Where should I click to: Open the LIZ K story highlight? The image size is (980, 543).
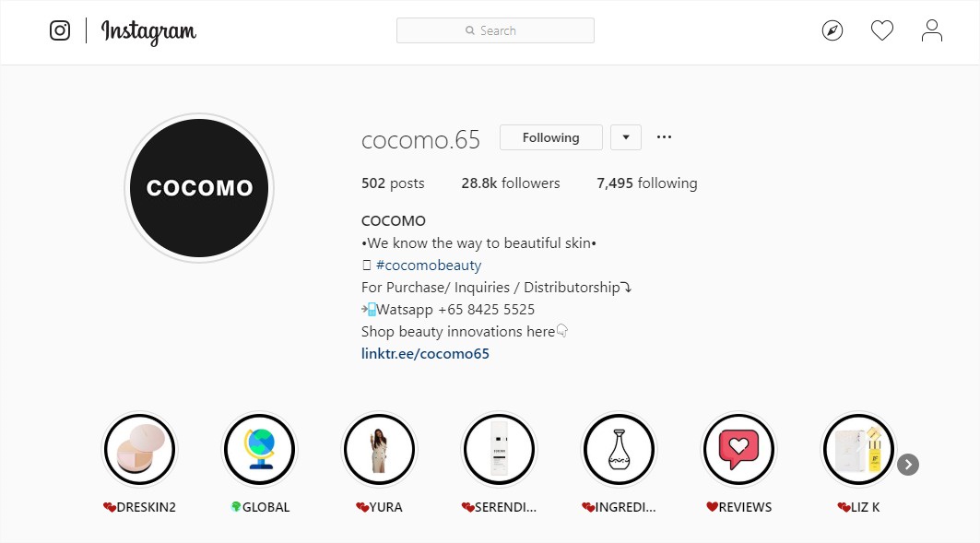pyautogui.click(x=858, y=449)
